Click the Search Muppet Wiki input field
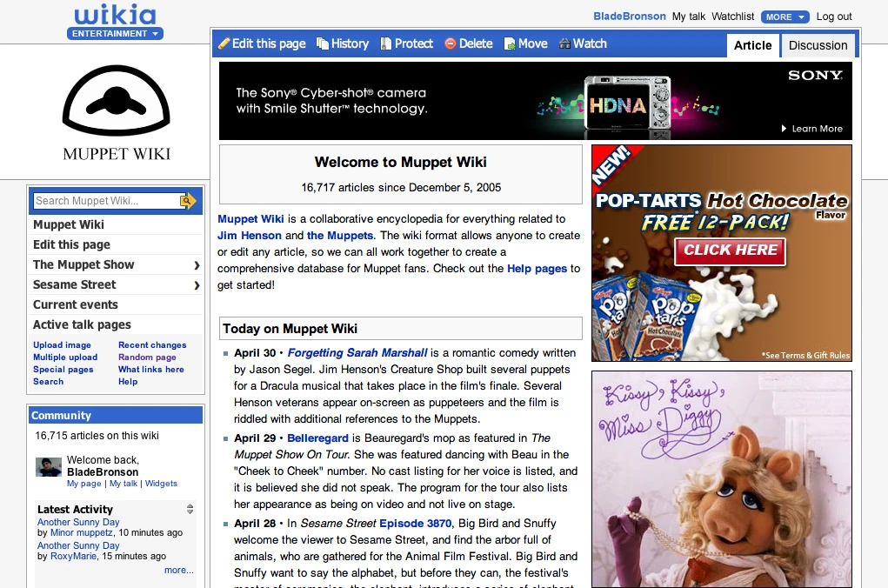Image resolution: width=888 pixels, height=588 pixels. 106,201
